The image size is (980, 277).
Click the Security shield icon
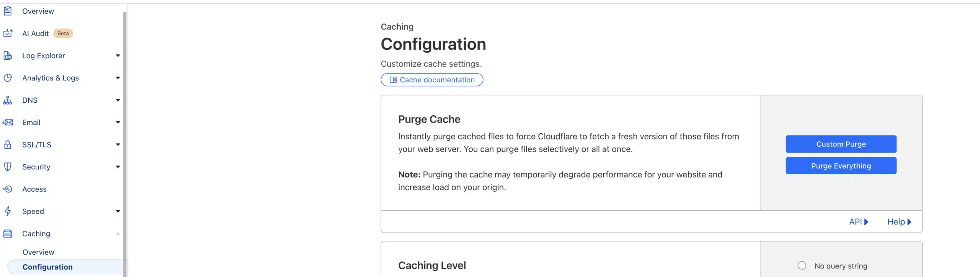click(x=8, y=167)
